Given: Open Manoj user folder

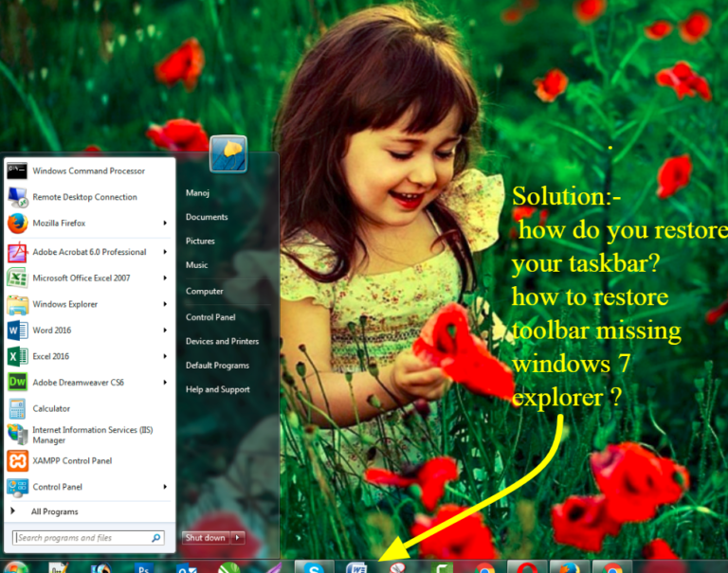Looking at the screenshot, I should [x=197, y=193].
